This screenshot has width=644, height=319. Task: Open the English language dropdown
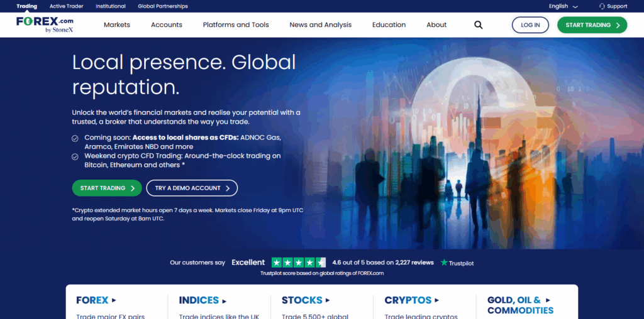[563, 6]
